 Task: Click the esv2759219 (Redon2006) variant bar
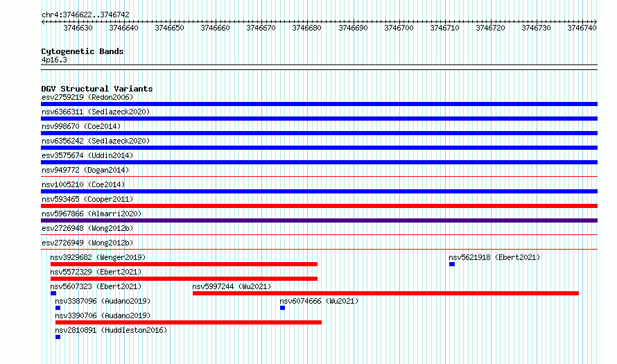coord(319,104)
